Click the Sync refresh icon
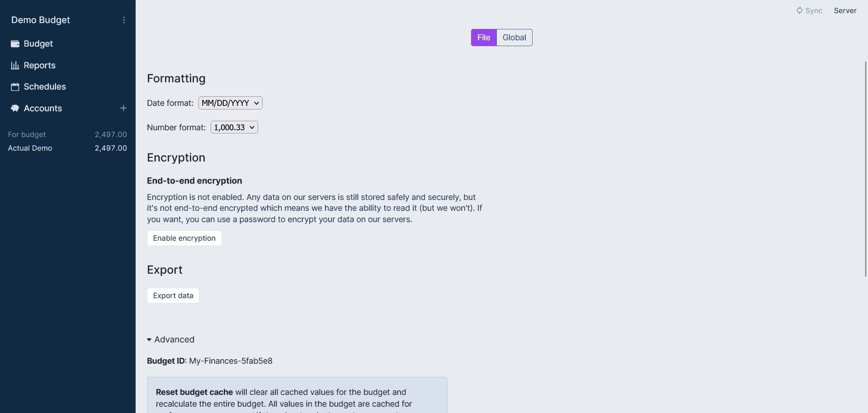The image size is (868, 413). [799, 10]
